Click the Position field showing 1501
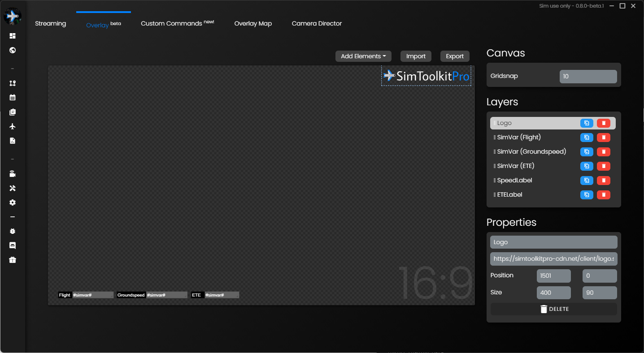This screenshot has width=644, height=353. 554,276
